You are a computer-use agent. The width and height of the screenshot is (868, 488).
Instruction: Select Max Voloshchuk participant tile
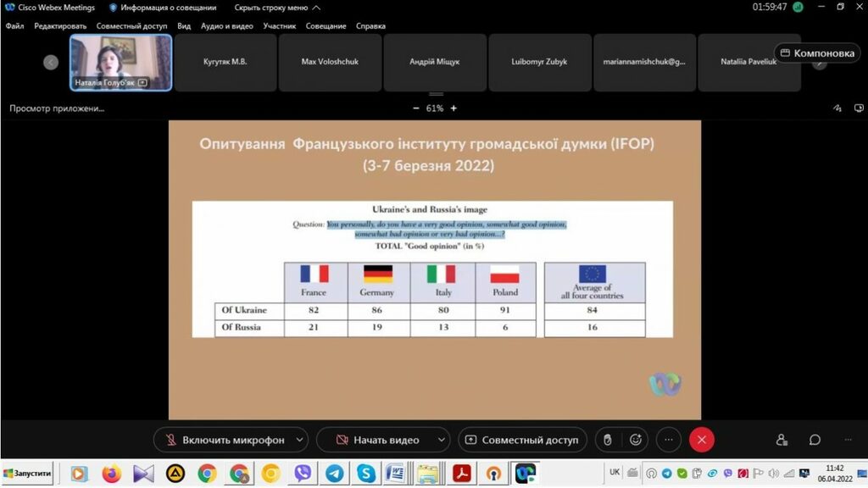coord(330,62)
